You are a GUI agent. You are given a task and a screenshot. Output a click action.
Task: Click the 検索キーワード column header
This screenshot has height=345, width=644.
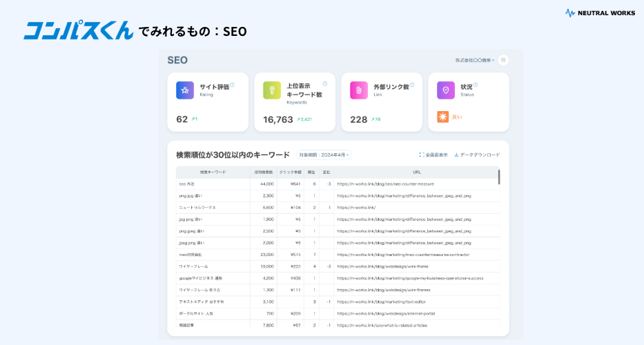tap(213, 172)
